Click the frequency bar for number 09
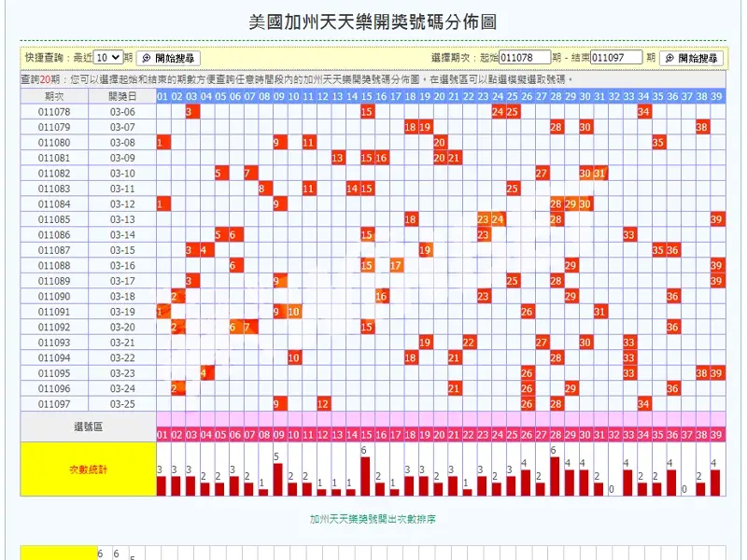747x560 pixels. click(x=277, y=480)
